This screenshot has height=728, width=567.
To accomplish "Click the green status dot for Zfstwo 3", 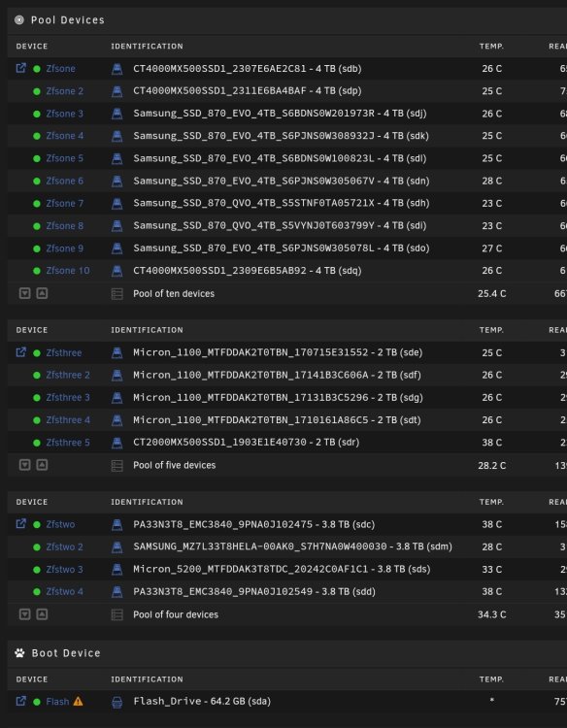I will [37, 569].
